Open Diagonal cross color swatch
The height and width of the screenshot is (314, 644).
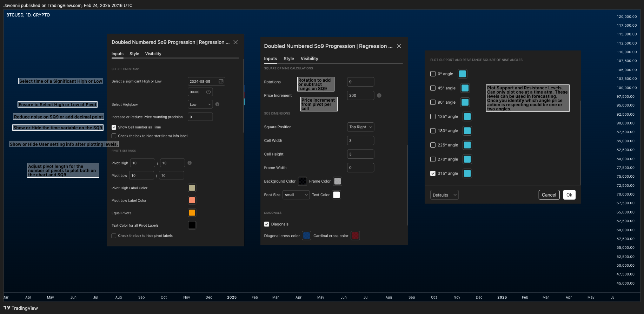(x=306, y=236)
